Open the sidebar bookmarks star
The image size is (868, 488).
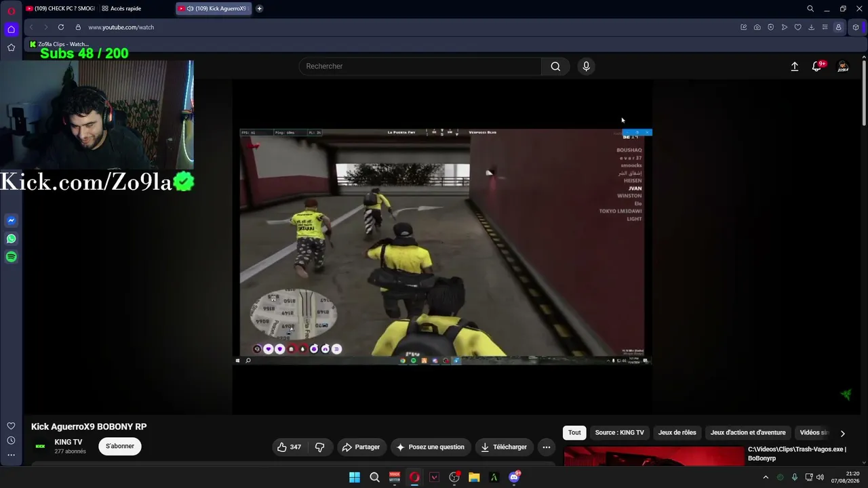click(11, 47)
